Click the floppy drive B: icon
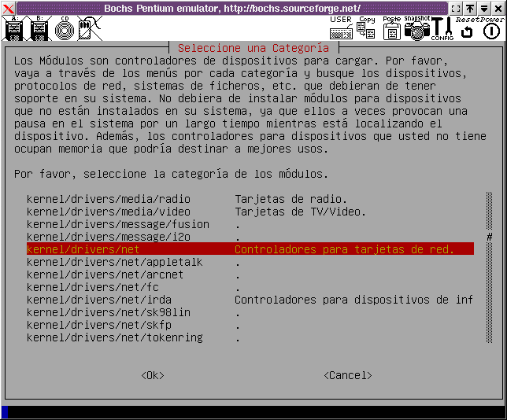The width and height of the screenshot is (507, 420). [39, 29]
